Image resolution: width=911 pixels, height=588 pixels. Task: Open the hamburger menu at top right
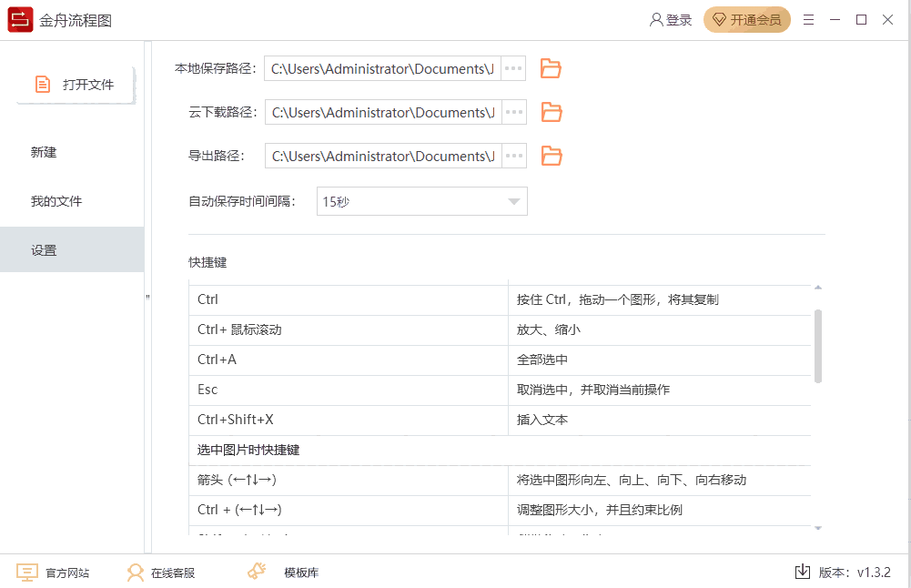pos(808,19)
